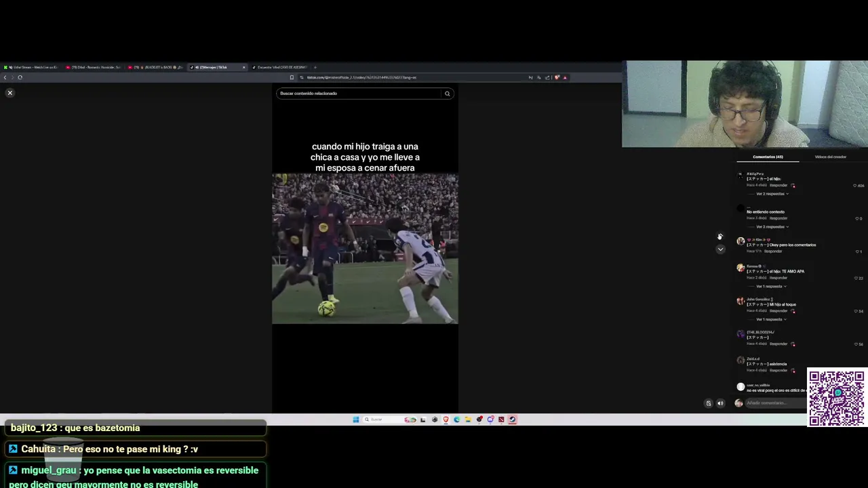Switch to the D4vd Romantic Homicide tab
Image resolution: width=868 pixels, height=488 pixels.
click(x=94, y=67)
